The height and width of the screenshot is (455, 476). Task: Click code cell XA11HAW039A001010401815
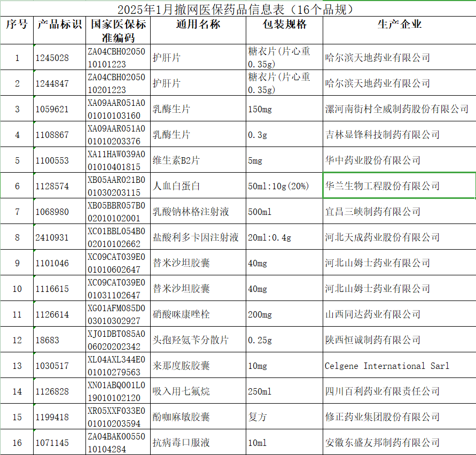pyautogui.click(x=118, y=160)
